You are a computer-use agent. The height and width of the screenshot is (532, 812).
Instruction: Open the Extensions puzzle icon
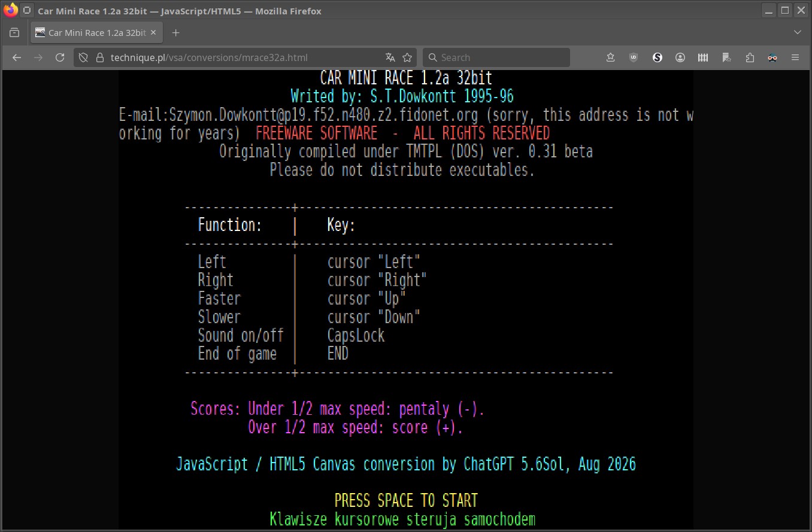tap(750, 57)
